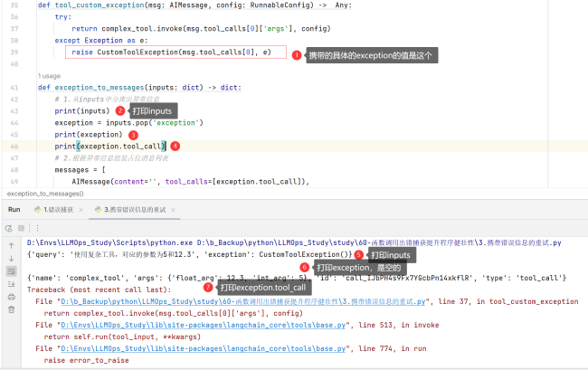Click gutter line number 43
The image size is (588, 370).
click(14, 111)
